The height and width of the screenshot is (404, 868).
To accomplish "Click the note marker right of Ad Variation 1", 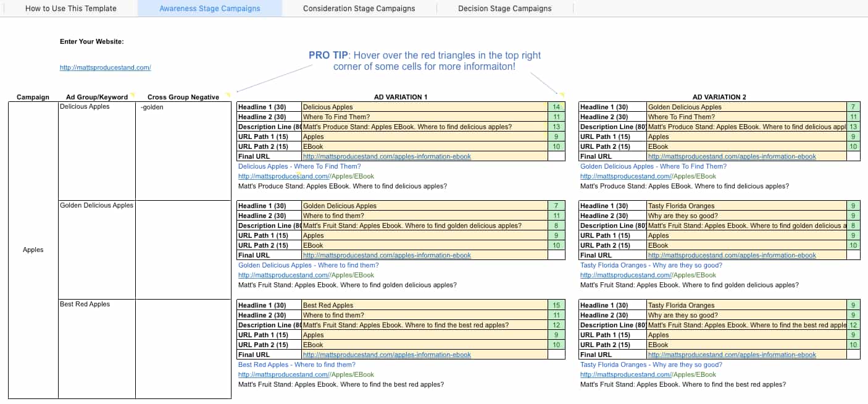I will 561,95.
